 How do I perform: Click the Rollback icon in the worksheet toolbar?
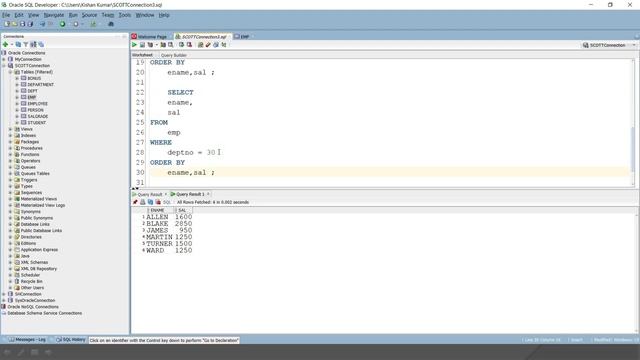(189, 44)
